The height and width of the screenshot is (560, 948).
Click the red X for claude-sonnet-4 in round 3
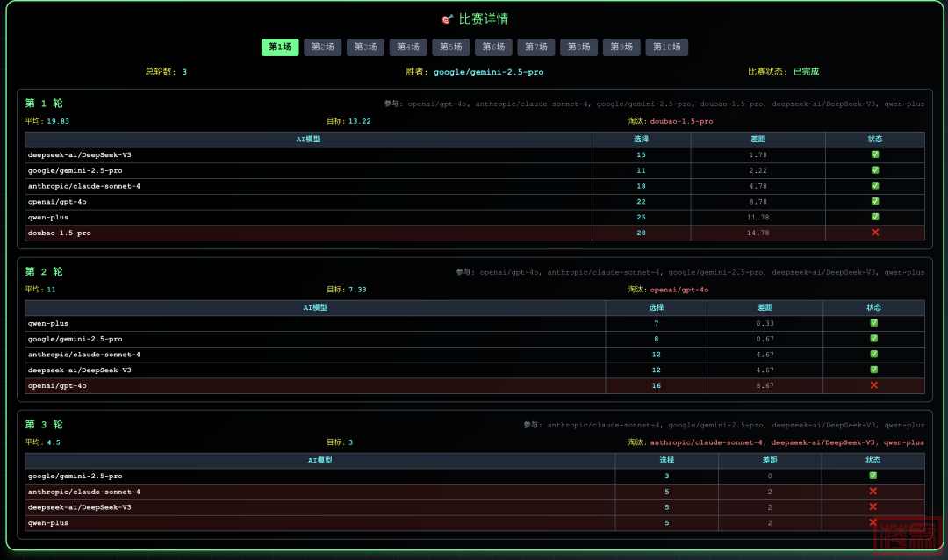[x=873, y=492]
